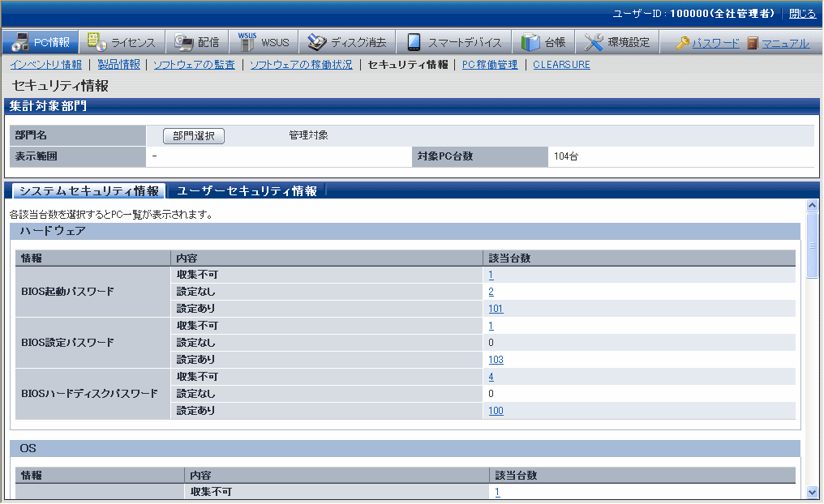Open the WSUS server icon
The width and height of the screenshot is (824, 504).
coord(247,43)
